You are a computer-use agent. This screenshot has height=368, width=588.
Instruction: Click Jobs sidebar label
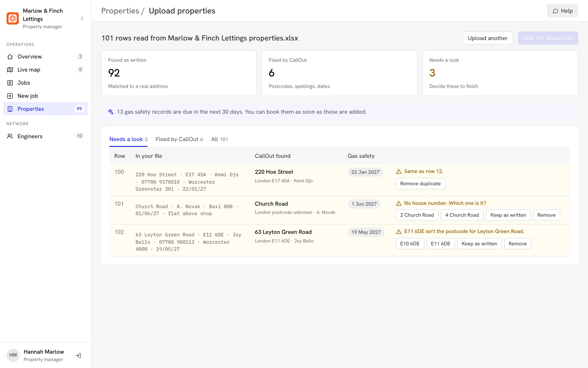click(x=24, y=83)
